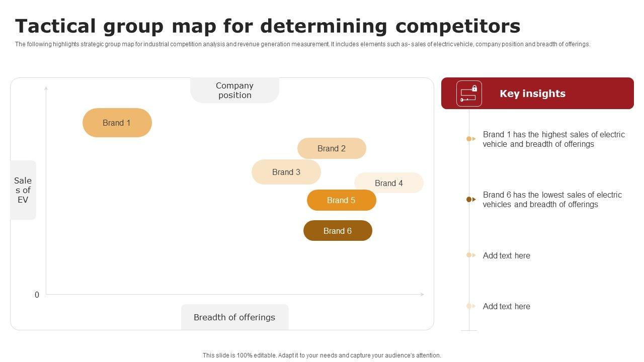The width and height of the screenshot is (644, 362).
Task: Click the bullet marker beside the last Add text here
Action: coord(471,306)
